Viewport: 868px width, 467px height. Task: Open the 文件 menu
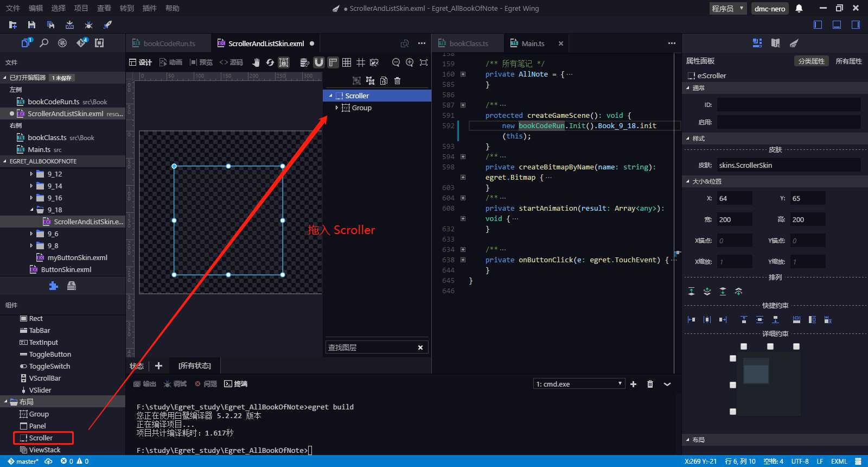click(x=12, y=8)
